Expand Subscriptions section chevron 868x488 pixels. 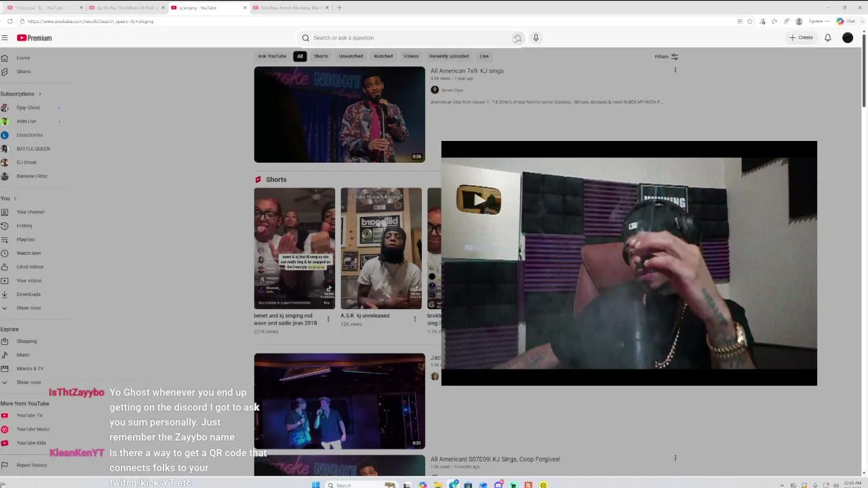39,94
